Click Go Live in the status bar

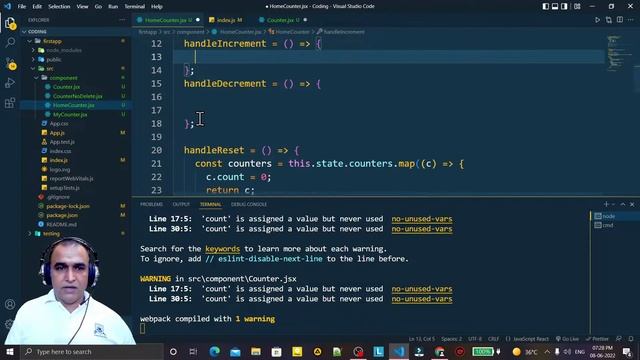pos(567,339)
